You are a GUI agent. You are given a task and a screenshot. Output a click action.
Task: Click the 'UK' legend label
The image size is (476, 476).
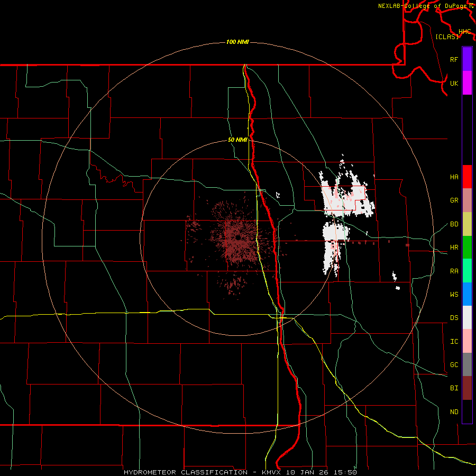(x=454, y=83)
